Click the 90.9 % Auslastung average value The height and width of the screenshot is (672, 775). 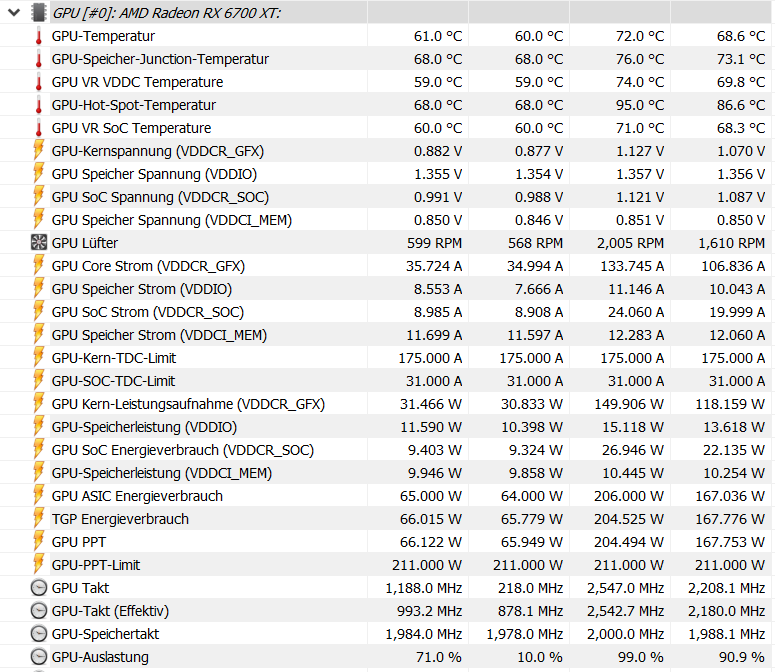(x=742, y=657)
